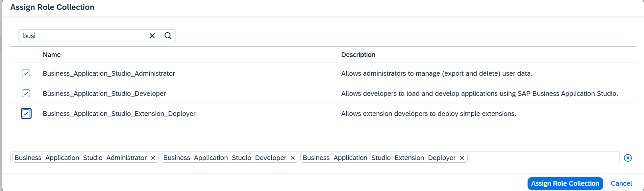The image size is (644, 191).
Task: Uncheck the Business_Application_Studio_Administrator checkbox
Action: (x=26, y=73)
